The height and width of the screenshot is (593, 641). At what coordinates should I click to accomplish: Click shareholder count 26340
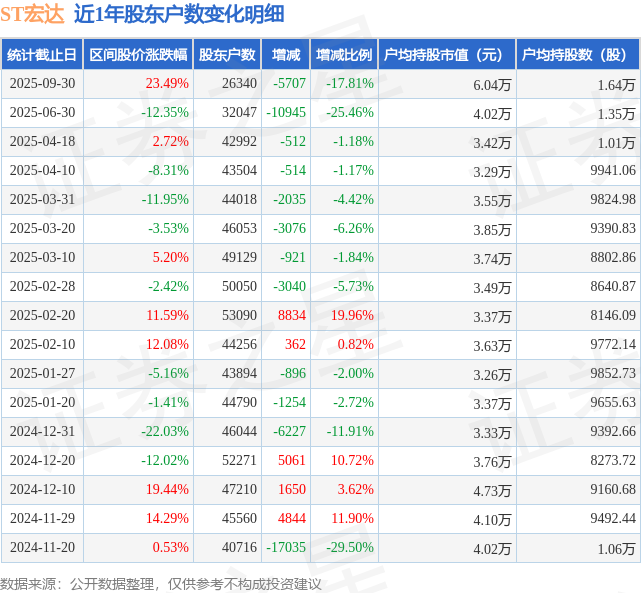coord(239,83)
